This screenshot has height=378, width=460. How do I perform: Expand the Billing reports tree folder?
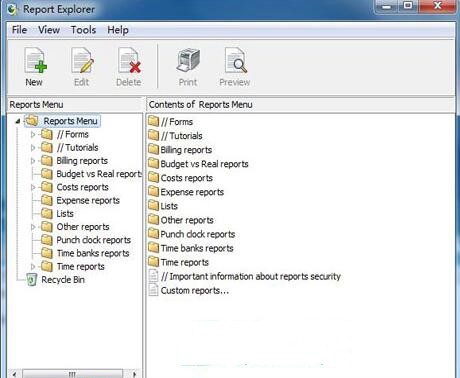tap(33, 161)
